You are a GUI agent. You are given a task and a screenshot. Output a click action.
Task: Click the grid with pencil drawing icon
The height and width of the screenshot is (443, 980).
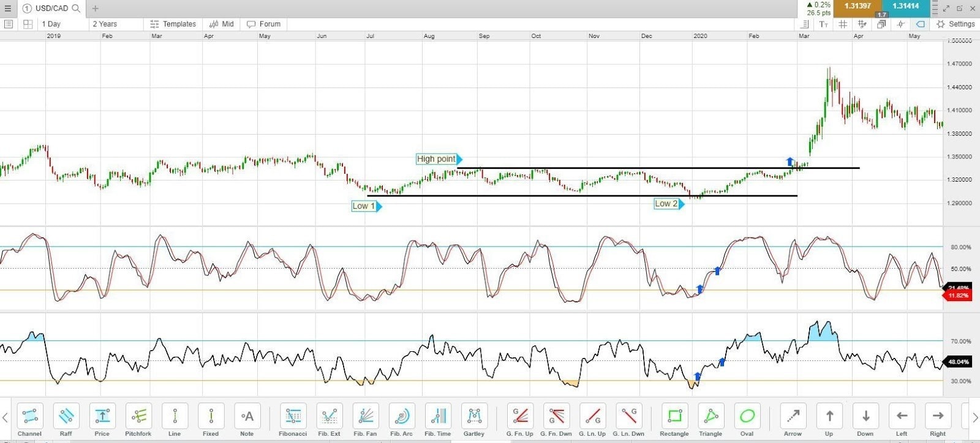coord(862,24)
